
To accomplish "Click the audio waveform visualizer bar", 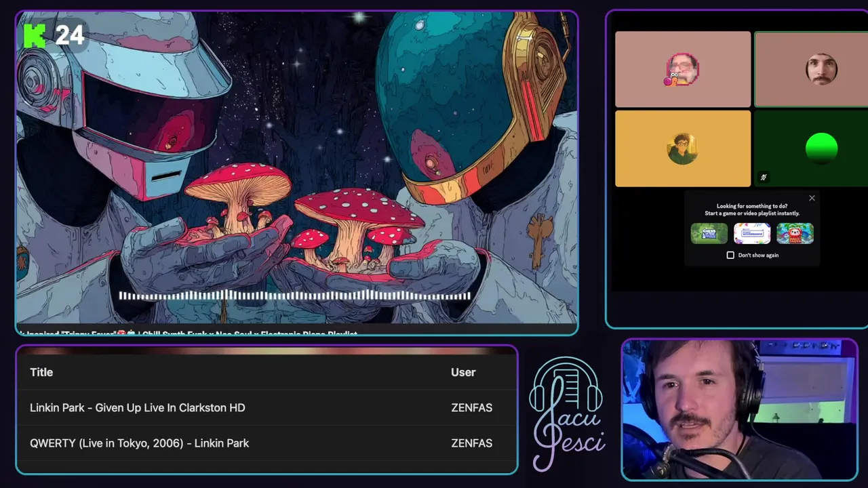I will click(295, 296).
